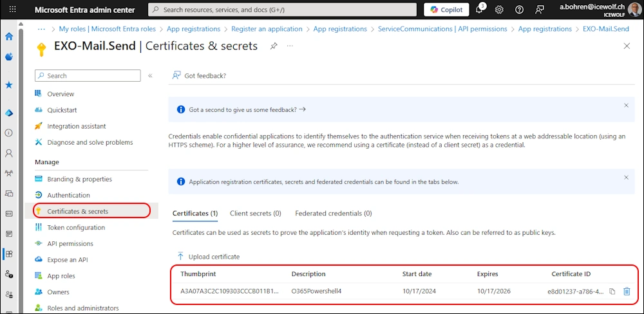
Task: Go to Home icon in left rail
Action: [9, 37]
